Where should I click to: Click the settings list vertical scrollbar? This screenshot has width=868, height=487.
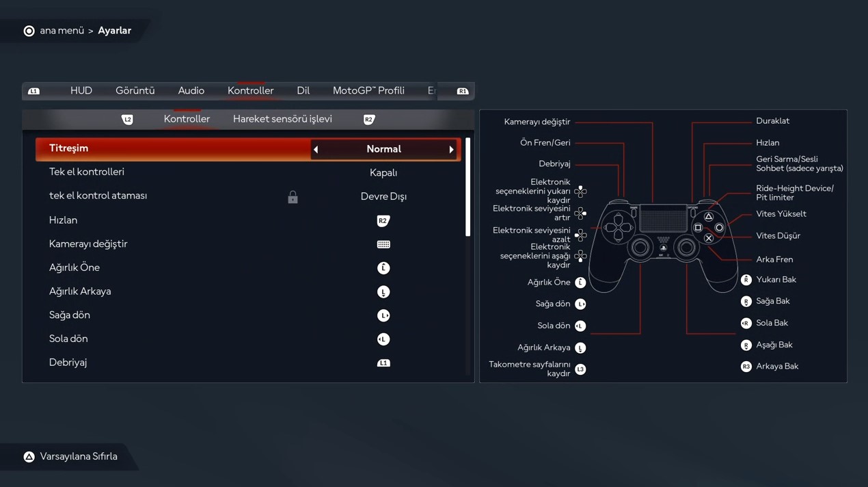tap(468, 188)
